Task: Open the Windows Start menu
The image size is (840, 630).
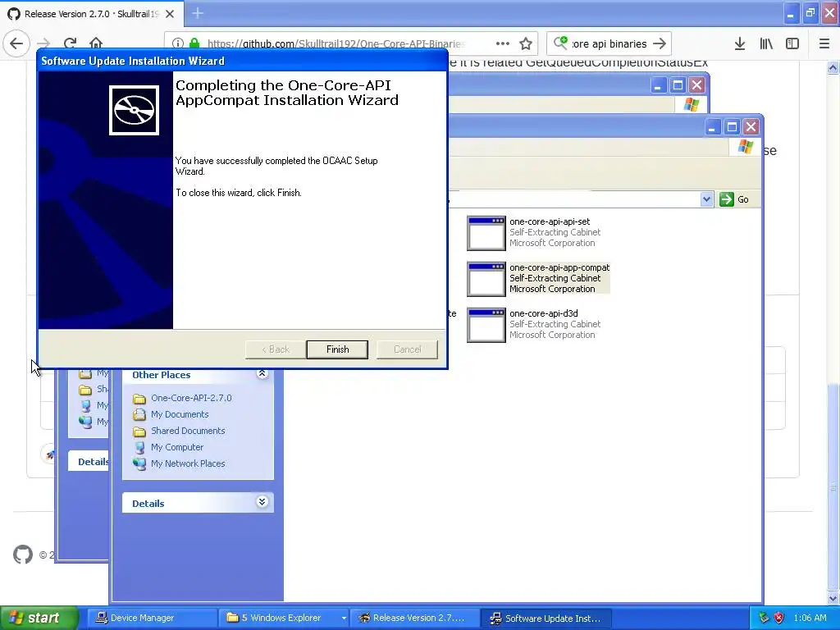Action: point(39,618)
